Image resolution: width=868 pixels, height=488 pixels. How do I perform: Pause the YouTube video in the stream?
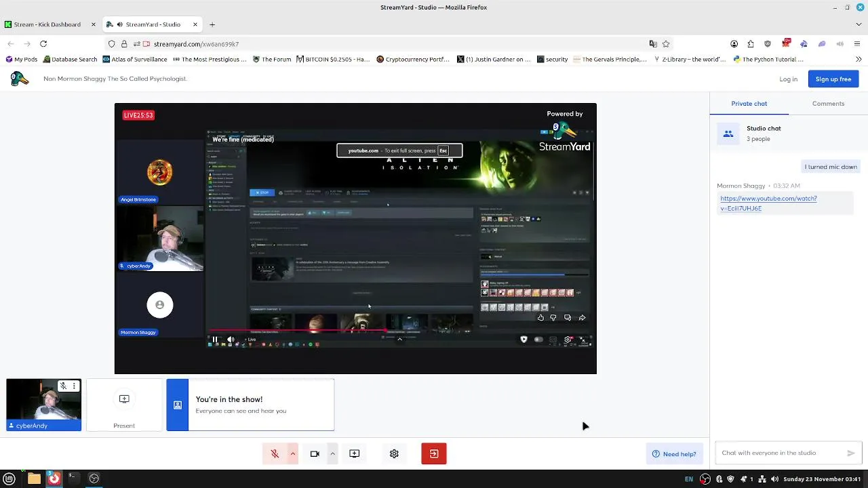215,340
